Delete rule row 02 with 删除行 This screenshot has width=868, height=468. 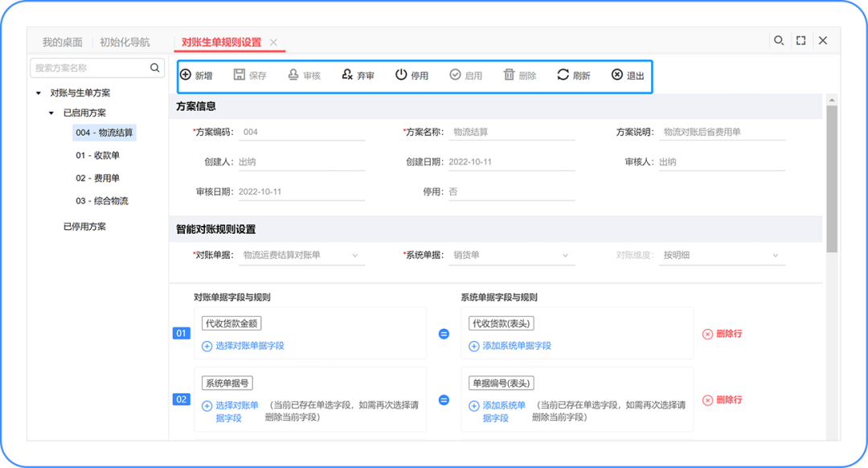pos(723,400)
